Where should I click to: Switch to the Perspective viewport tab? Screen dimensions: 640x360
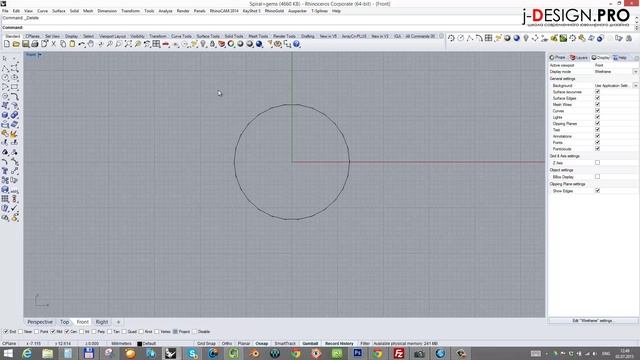pyautogui.click(x=40, y=322)
